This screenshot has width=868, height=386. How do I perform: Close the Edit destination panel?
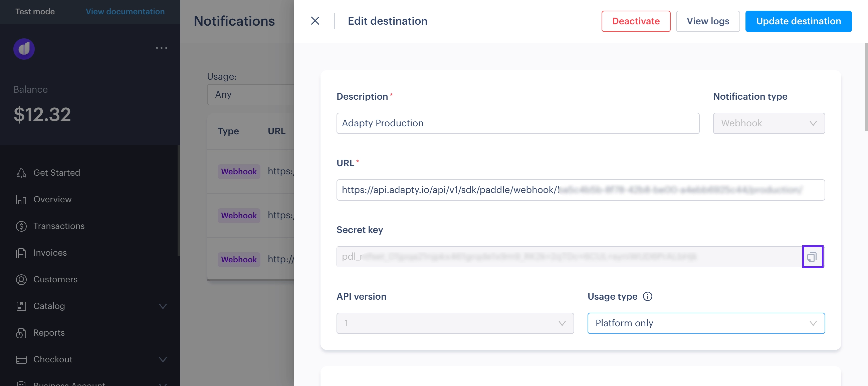pos(315,21)
